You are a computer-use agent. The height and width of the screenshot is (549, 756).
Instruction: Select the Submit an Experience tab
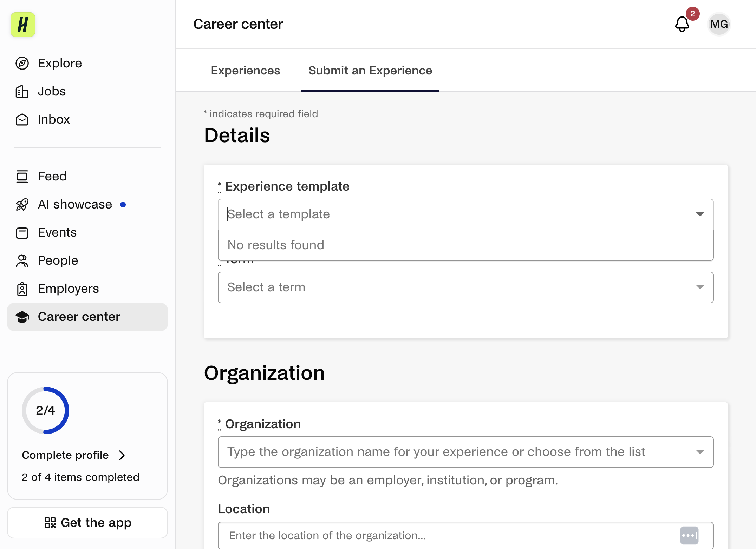click(x=370, y=71)
